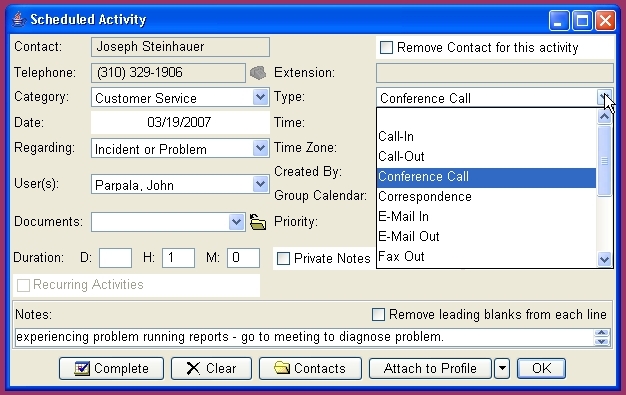Expand the Documents dropdown
The image size is (626, 395).
coord(236,222)
